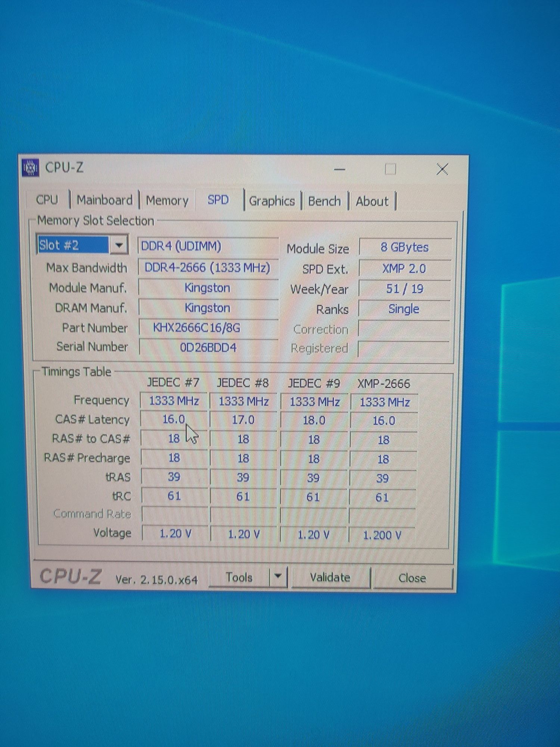560x747 pixels.
Task: Click the DRAM Manuf. Kingston value
Action: (x=208, y=308)
